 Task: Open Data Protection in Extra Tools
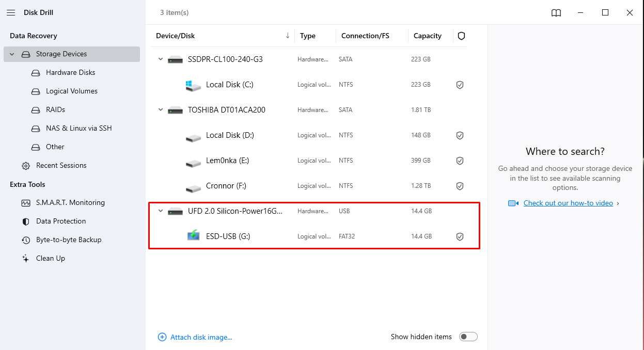point(61,221)
